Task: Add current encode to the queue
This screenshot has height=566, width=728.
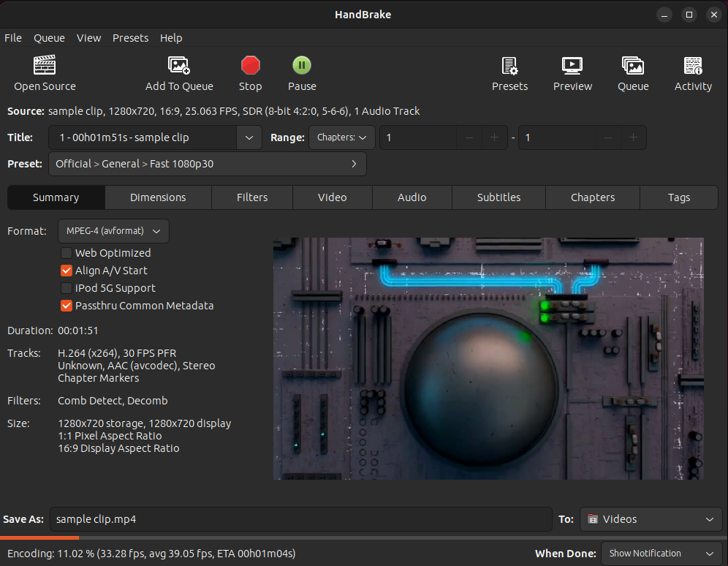Action: point(179,72)
